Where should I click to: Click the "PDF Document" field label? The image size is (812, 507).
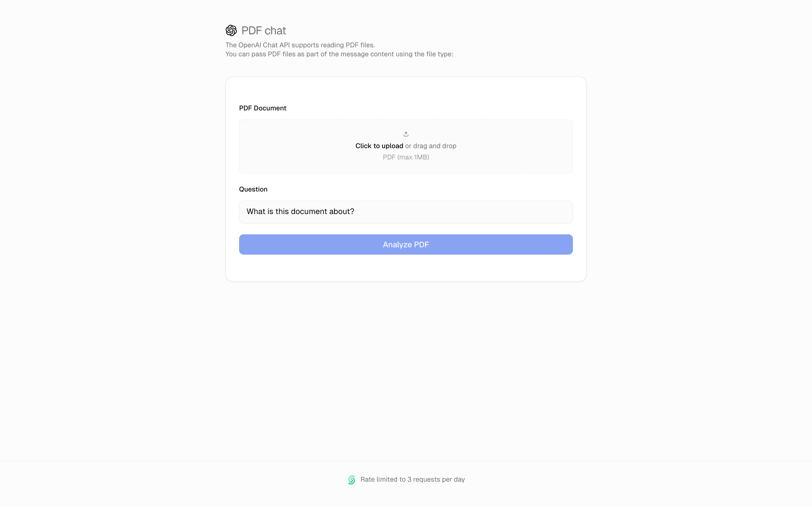click(262, 108)
